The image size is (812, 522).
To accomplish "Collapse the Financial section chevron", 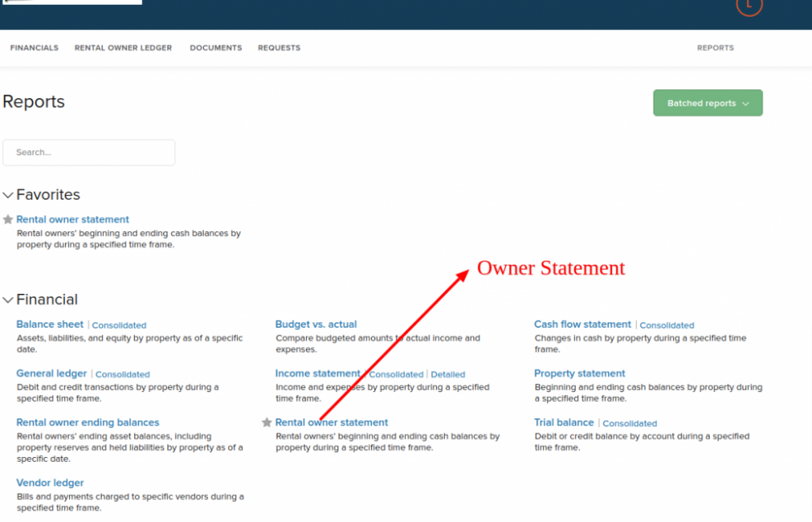I will coord(8,300).
